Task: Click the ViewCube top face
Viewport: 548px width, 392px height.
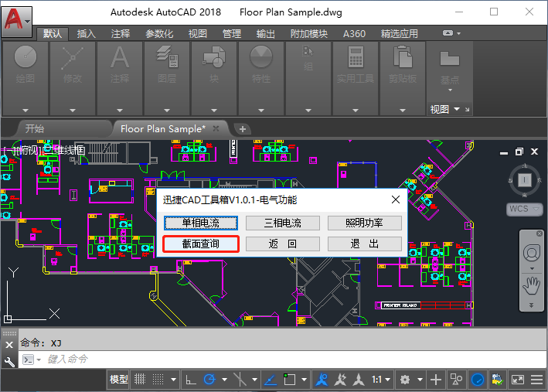Action: [524, 180]
